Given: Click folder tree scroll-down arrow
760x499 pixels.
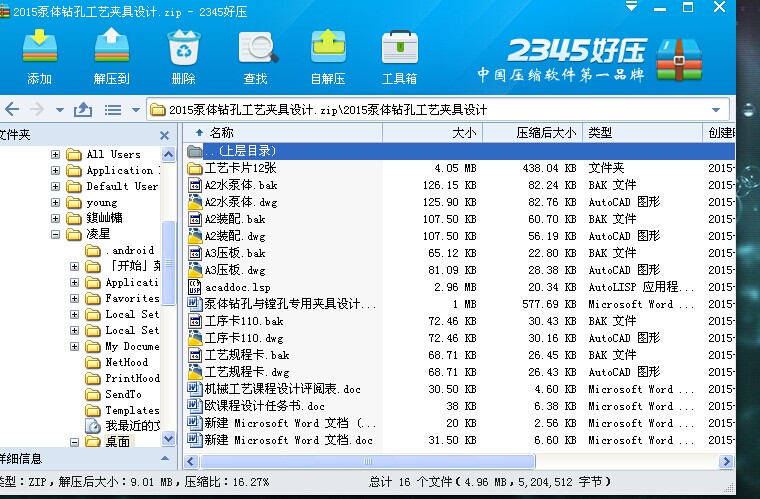Looking at the screenshot, I should (168, 439).
